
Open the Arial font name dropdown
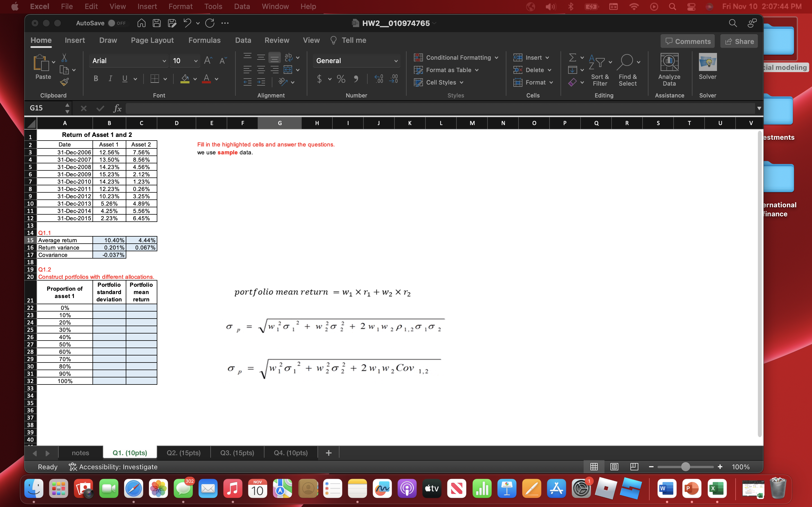164,61
